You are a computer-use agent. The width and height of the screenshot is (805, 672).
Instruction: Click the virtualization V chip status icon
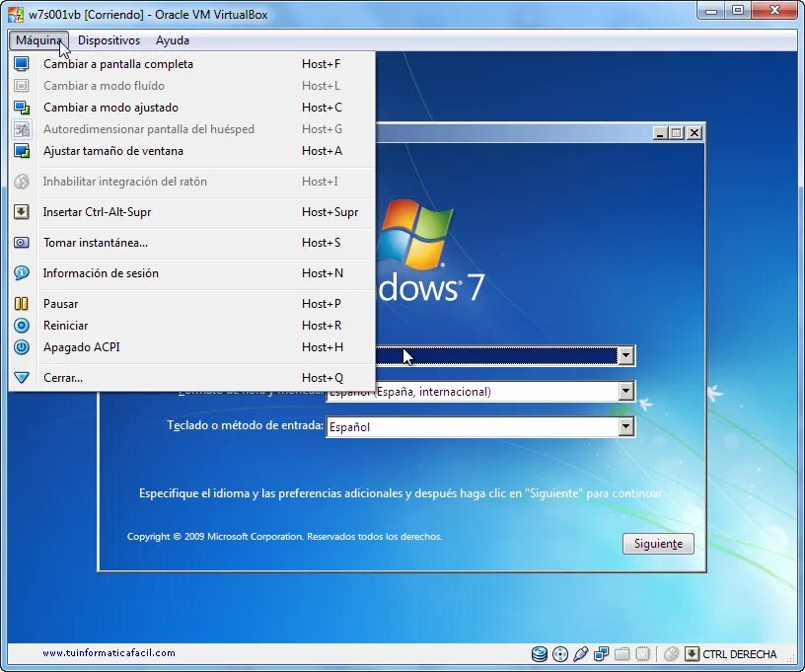643,654
